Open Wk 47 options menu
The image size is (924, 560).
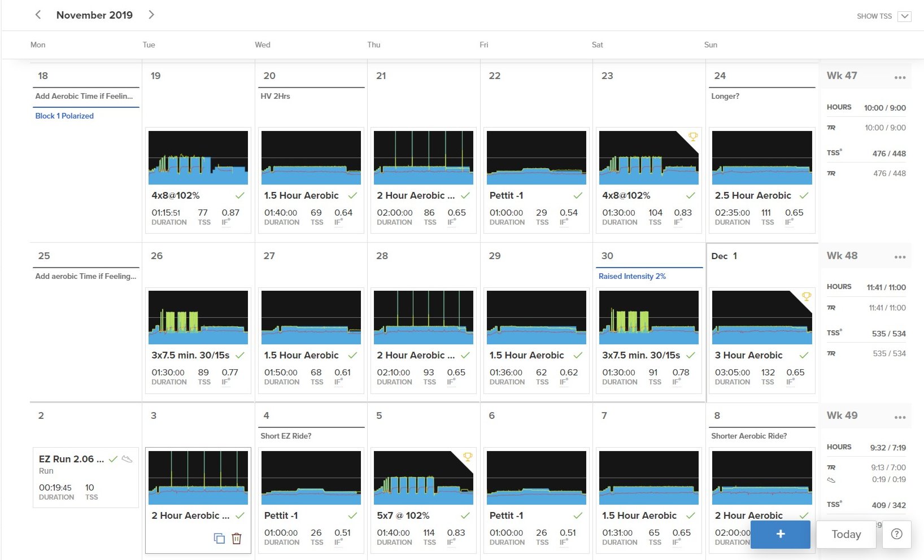(x=900, y=77)
